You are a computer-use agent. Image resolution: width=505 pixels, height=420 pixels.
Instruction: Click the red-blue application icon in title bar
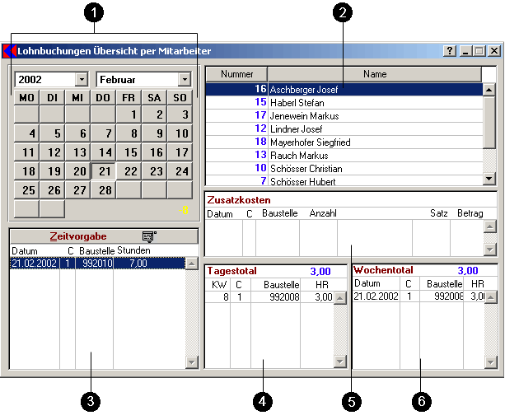pyautogui.click(x=10, y=51)
